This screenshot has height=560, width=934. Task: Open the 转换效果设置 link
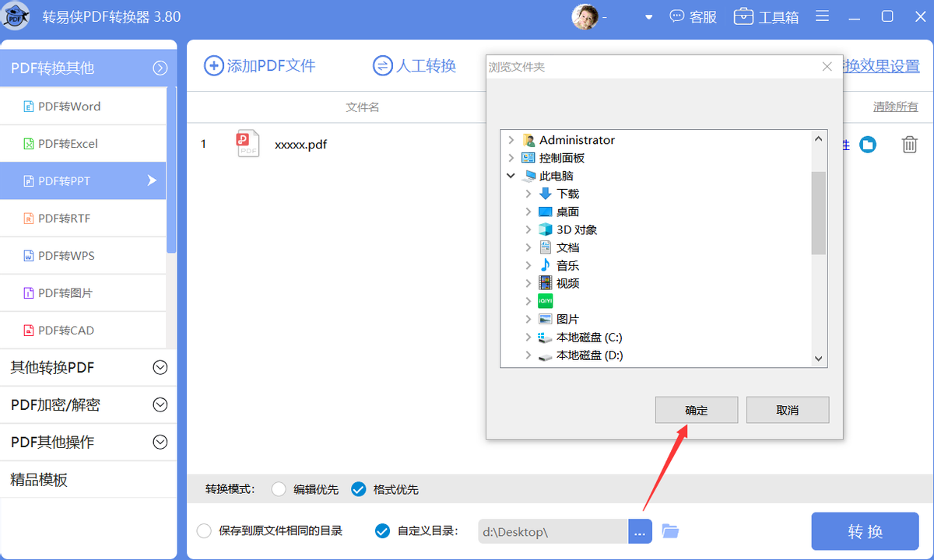click(880, 66)
